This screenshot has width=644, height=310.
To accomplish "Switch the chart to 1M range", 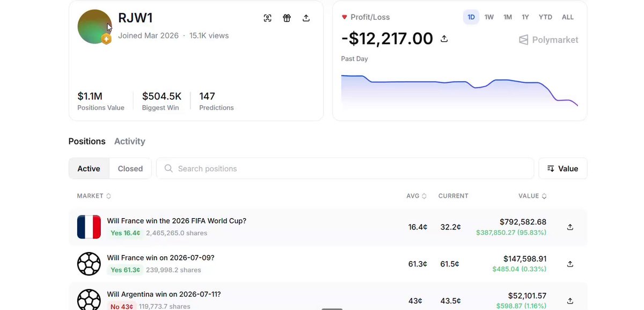I will [x=508, y=17].
